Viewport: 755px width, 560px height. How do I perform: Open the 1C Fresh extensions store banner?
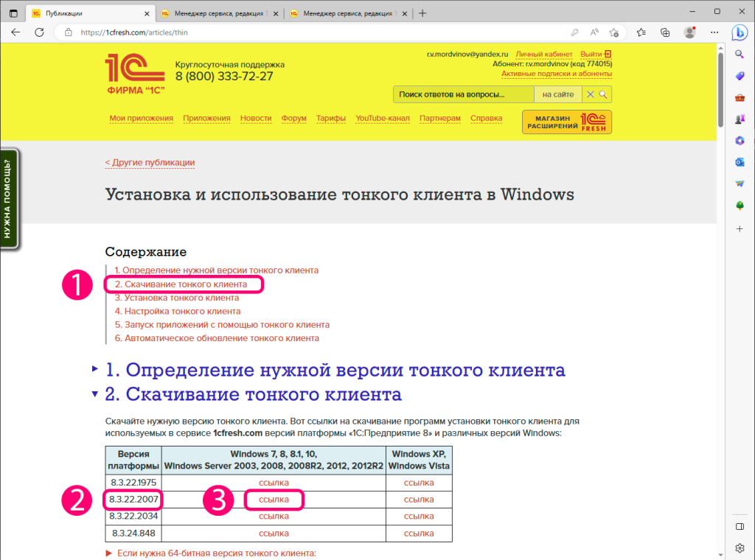(x=566, y=122)
